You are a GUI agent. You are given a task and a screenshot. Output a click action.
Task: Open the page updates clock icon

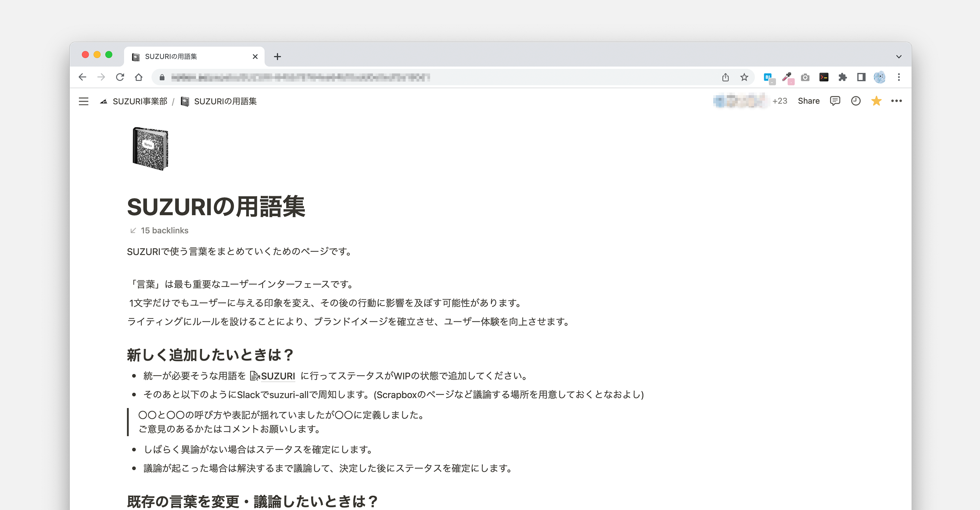[855, 101]
